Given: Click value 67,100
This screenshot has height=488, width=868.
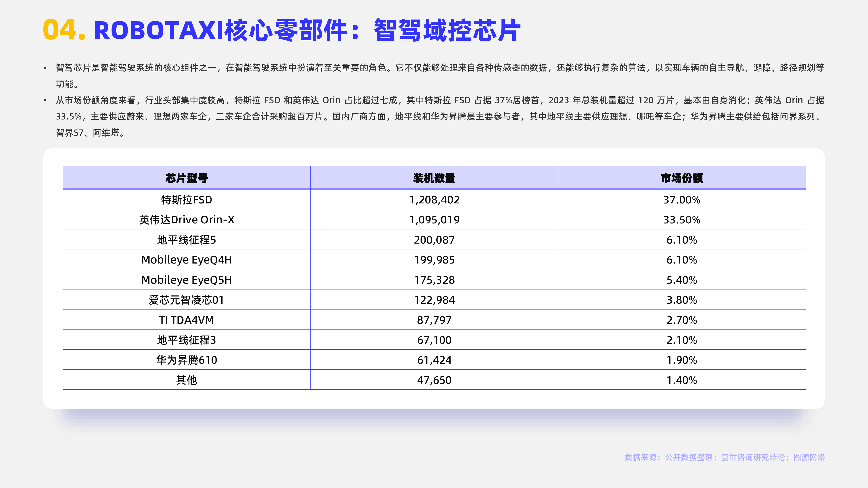Looking at the screenshot, I should (x=434, y=340).
